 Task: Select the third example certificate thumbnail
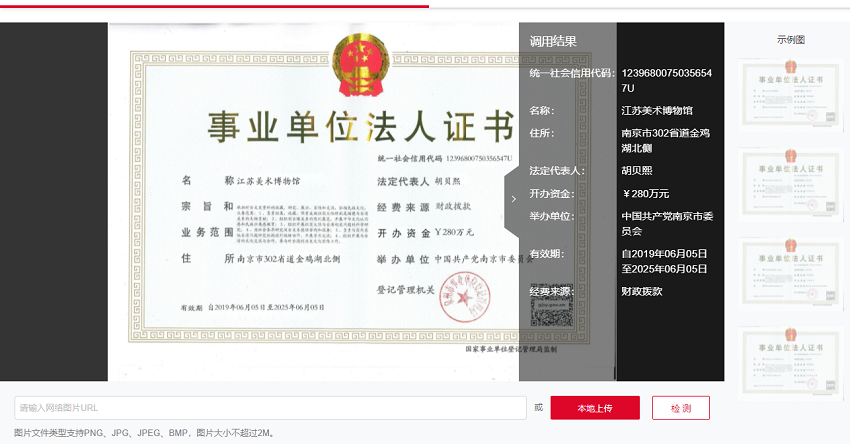(791, 274)
